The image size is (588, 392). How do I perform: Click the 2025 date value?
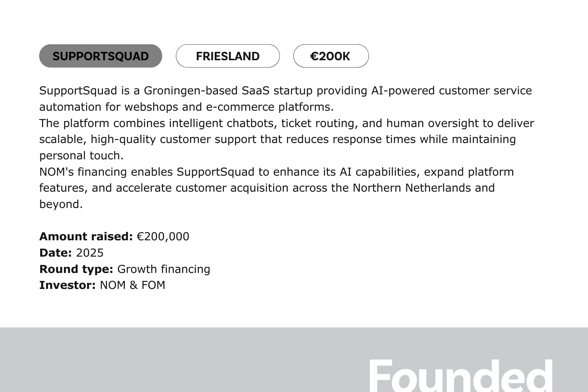coord(90,253)
